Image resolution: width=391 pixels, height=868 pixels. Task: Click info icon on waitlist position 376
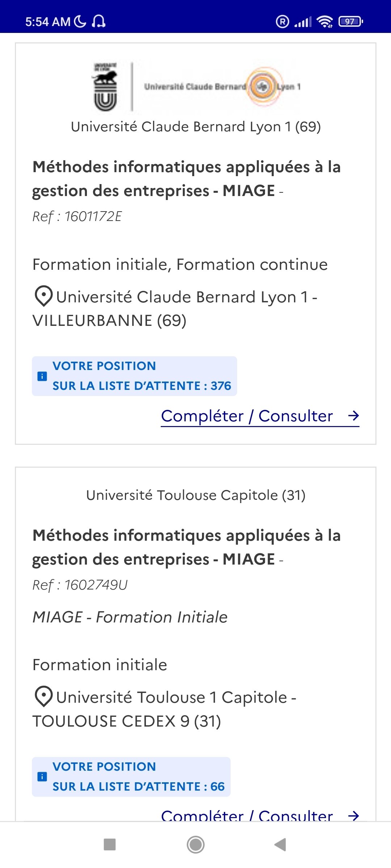click(x=42, y=376)
